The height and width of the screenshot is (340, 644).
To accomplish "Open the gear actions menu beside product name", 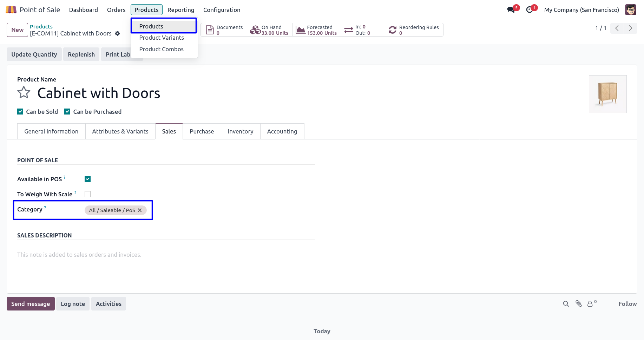I will tap(118, 33).
